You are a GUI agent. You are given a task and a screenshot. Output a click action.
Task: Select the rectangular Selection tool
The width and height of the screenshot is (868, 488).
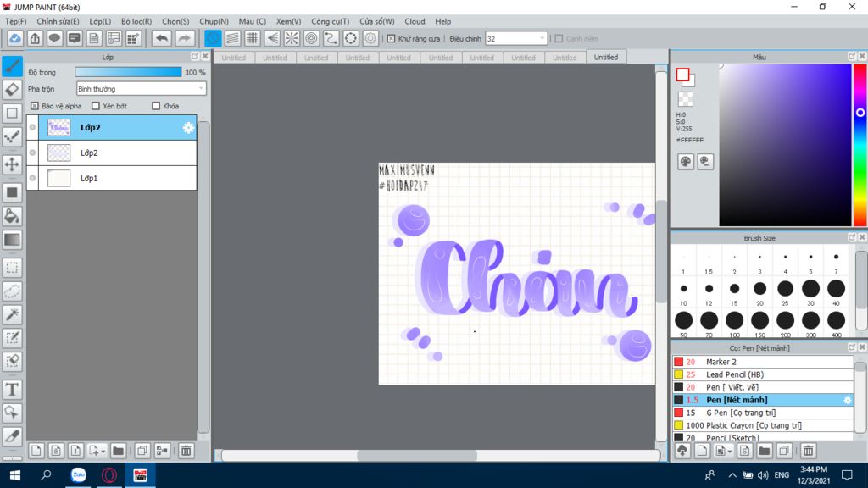pos(12,268)
